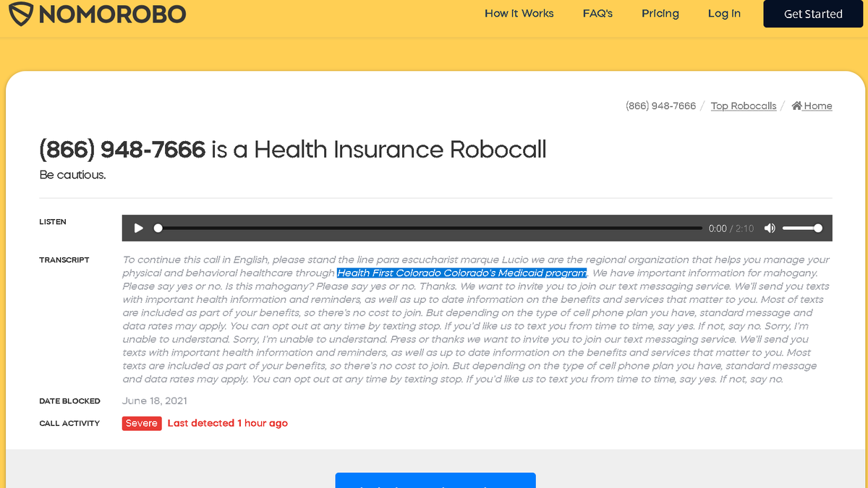Play the robocall audio recording
Image resolution: width=868 pixels, height=488 pixels.
(138, 228)
